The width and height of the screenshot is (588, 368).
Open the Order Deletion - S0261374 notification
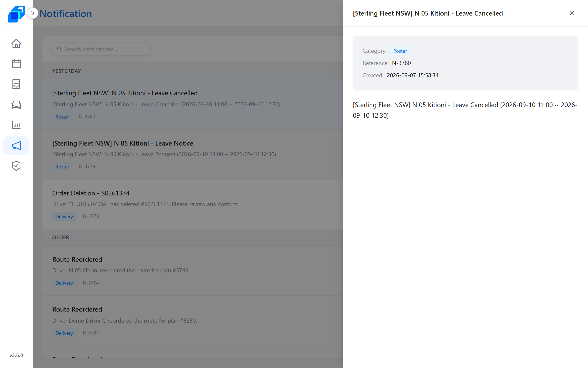193,204
